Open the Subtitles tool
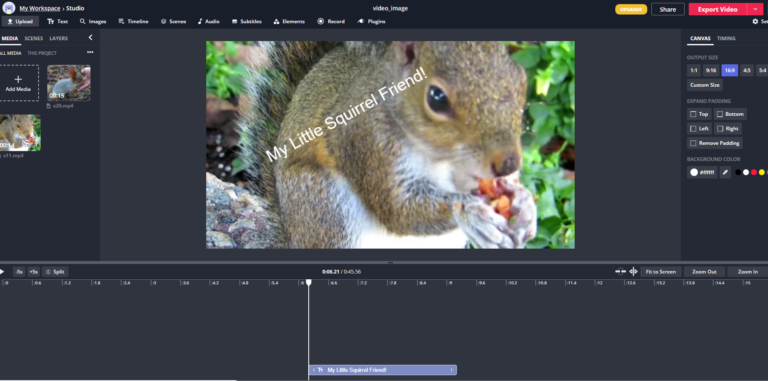This screenshot has height=381, width=768. (247, 22)
